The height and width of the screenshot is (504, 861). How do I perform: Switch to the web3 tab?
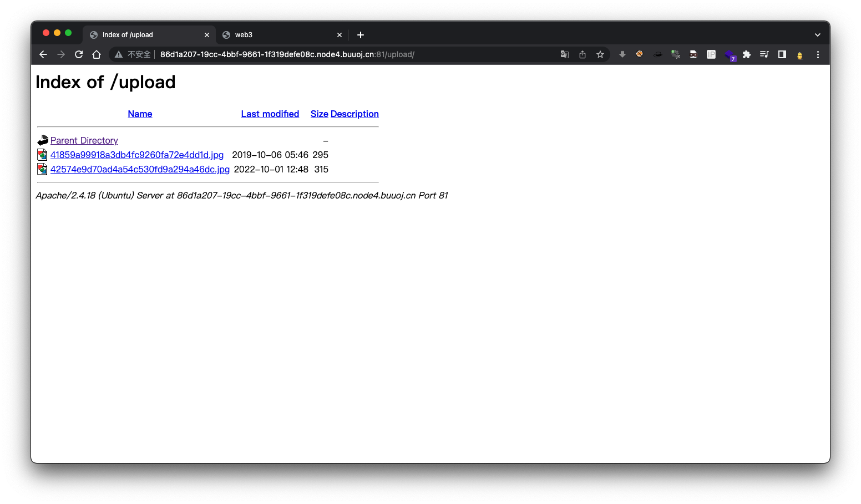(282, 35)
